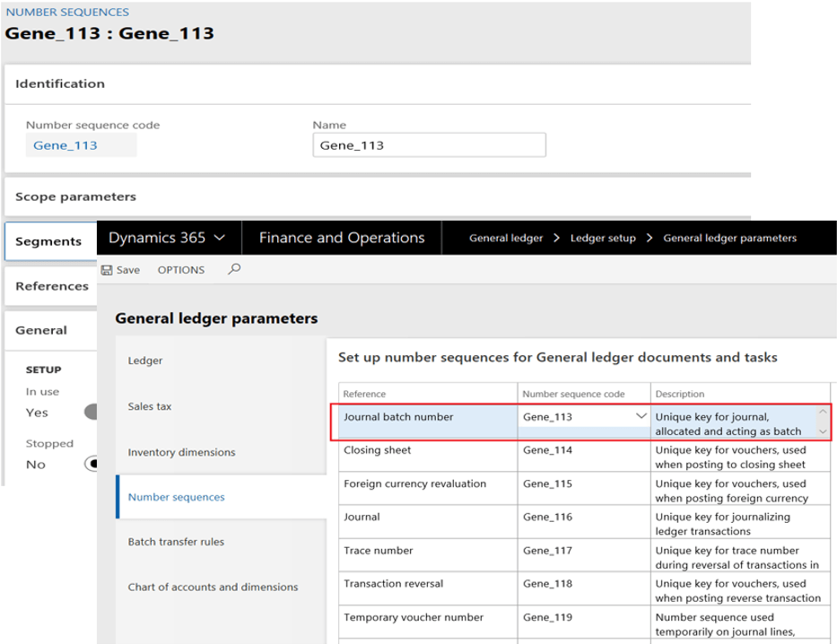Image resolution: width=837 pixels, height=644 pixels.
Task: Open the Dynamics 365 dropdown chevron
Action: 221,239
